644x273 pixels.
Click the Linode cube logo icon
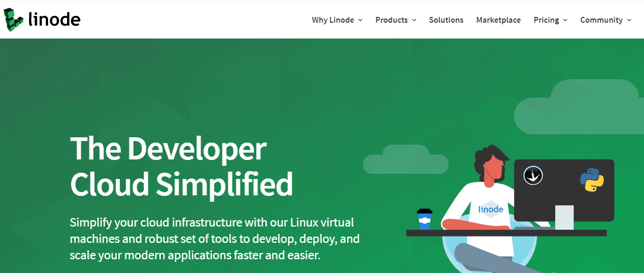coord(14,20)
